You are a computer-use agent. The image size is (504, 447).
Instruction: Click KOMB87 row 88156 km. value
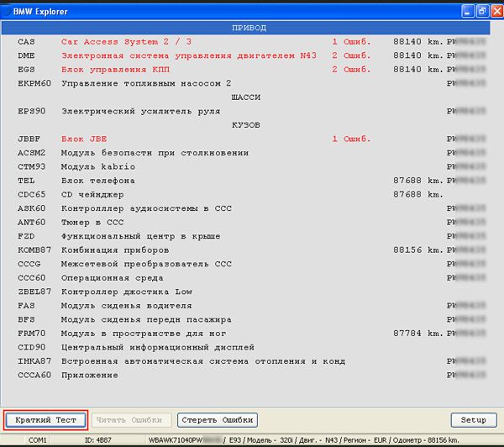point(418,250)
